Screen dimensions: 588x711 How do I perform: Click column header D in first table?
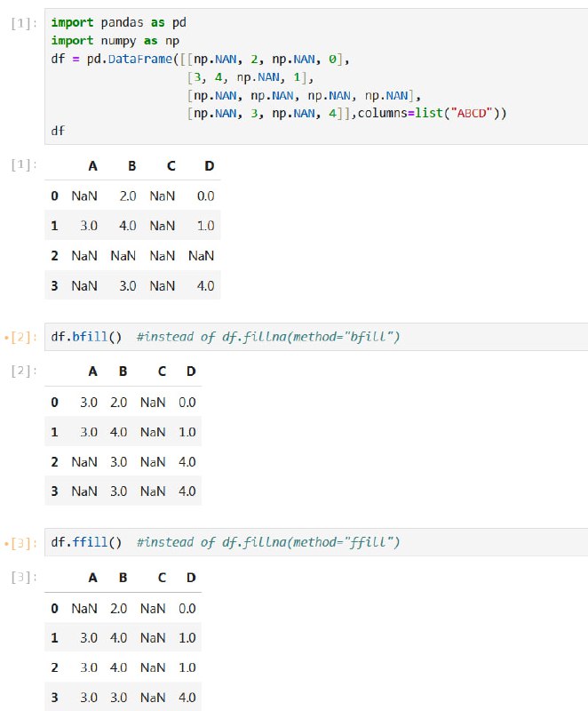pyautogui.click(x=209, y=166)
